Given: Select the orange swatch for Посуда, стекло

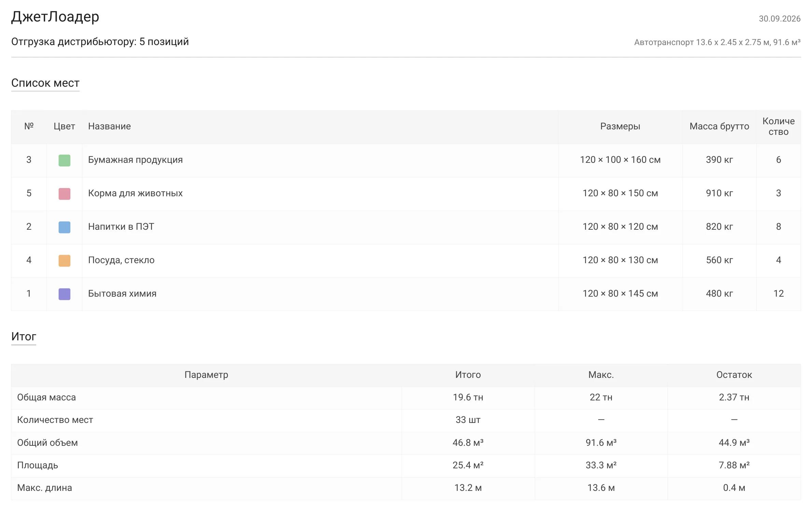Looking at the screenshot, I should click(x=64, y=260).
